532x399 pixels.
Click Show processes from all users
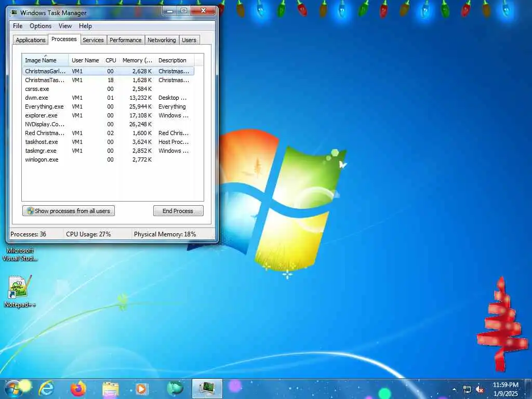point(69,211)
